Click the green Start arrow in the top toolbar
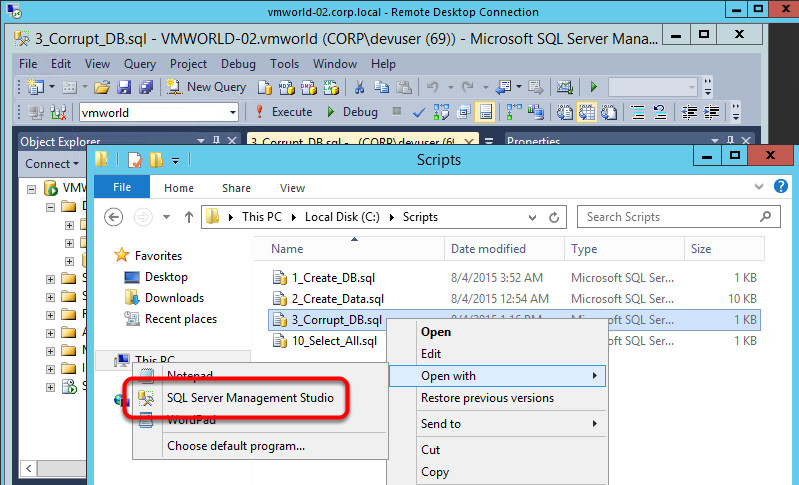The image size is (799, 485). (594, 87)
